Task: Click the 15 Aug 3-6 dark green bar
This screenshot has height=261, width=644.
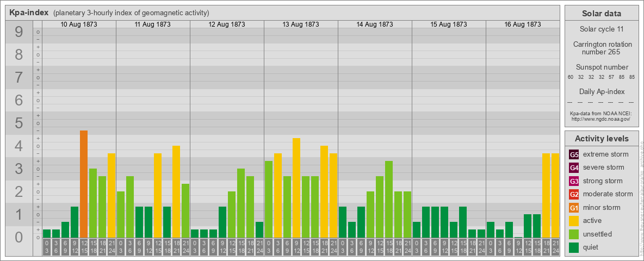Action: 426,222
